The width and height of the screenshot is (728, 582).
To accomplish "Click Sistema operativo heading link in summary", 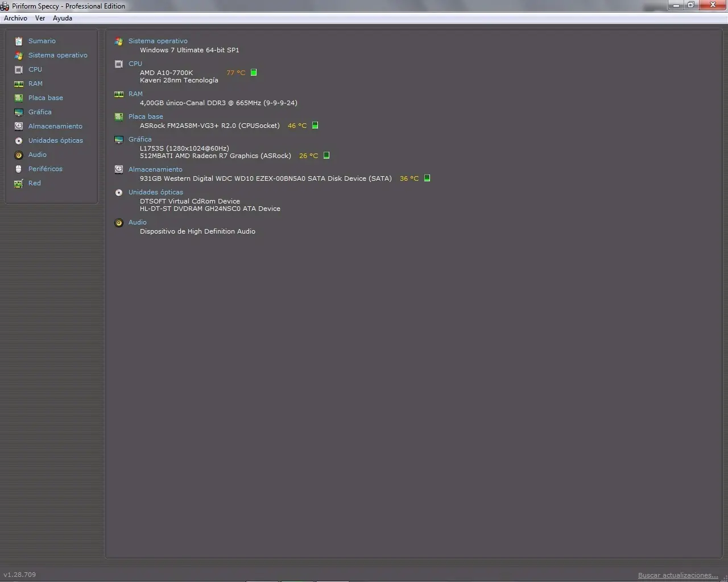I will (x=158, y=41).
